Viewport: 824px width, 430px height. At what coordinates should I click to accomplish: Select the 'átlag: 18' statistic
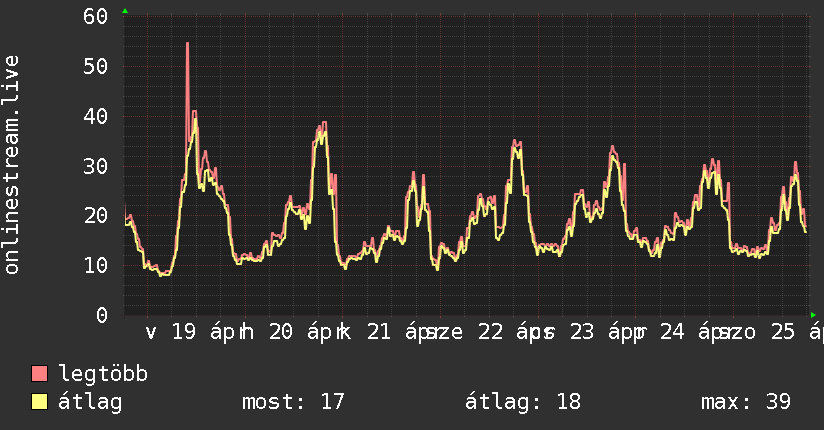(x=523, y=402)
